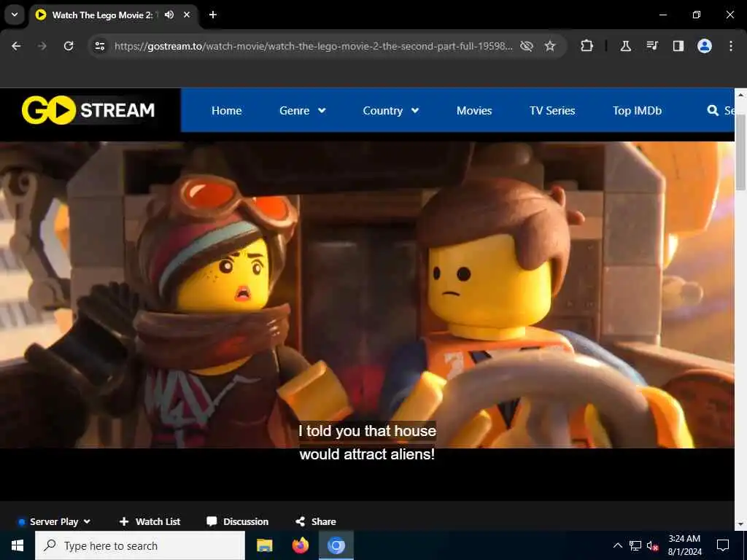Open the Discussion section
The image size is (747, 560).
pos(237,521)
